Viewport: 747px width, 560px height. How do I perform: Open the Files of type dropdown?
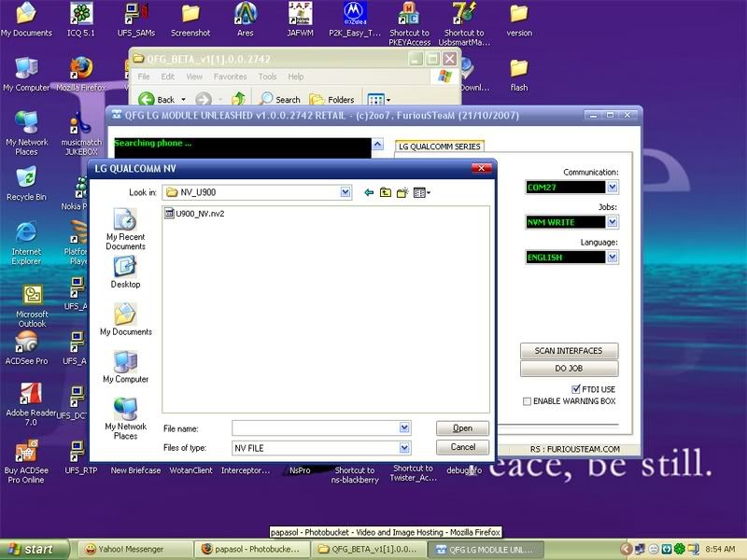coord(404,448)
